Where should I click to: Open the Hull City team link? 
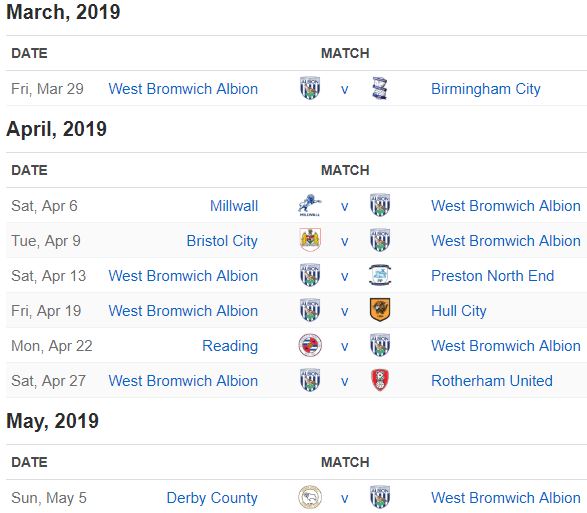click(459, 311)
